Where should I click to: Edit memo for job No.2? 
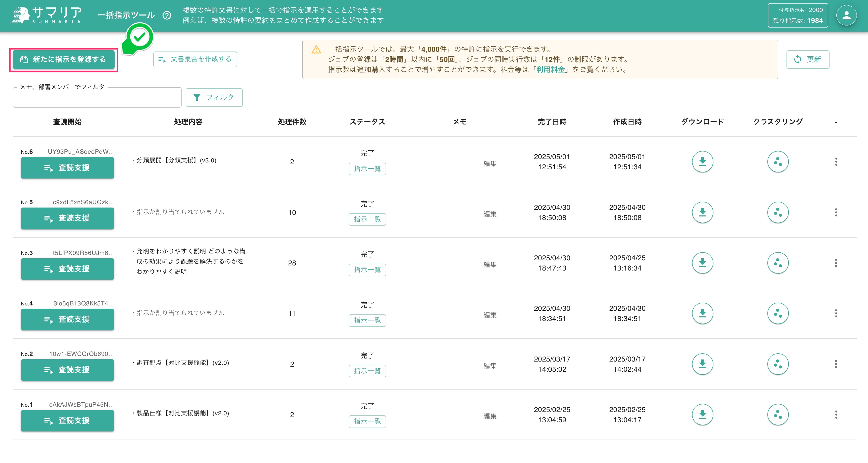click(x=490, y=366)
